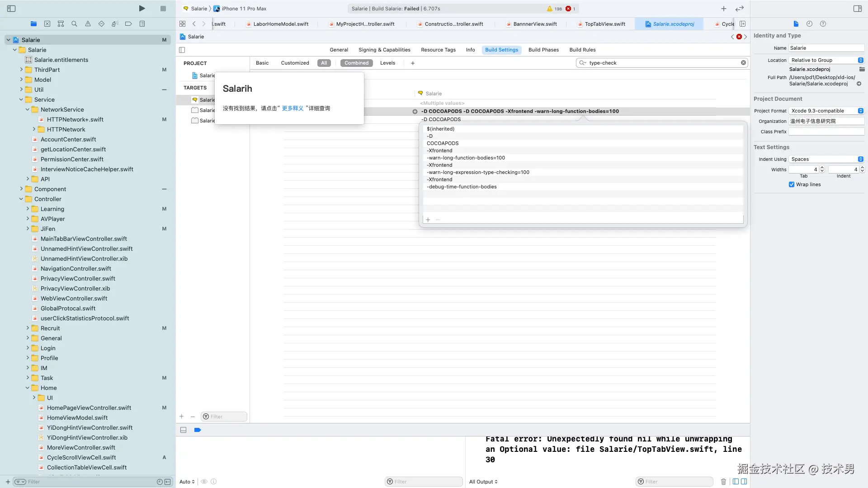Toggle the Wrap lines checkbox

coord(792,184)
